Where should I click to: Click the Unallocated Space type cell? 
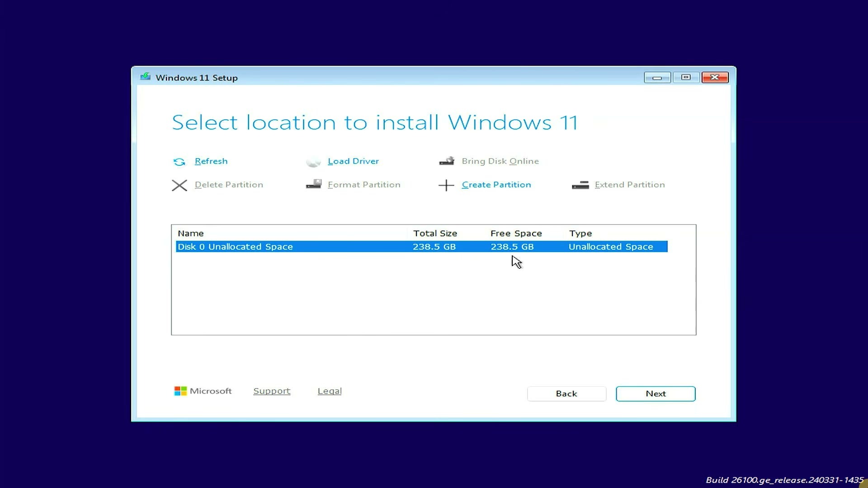point(611,247)
